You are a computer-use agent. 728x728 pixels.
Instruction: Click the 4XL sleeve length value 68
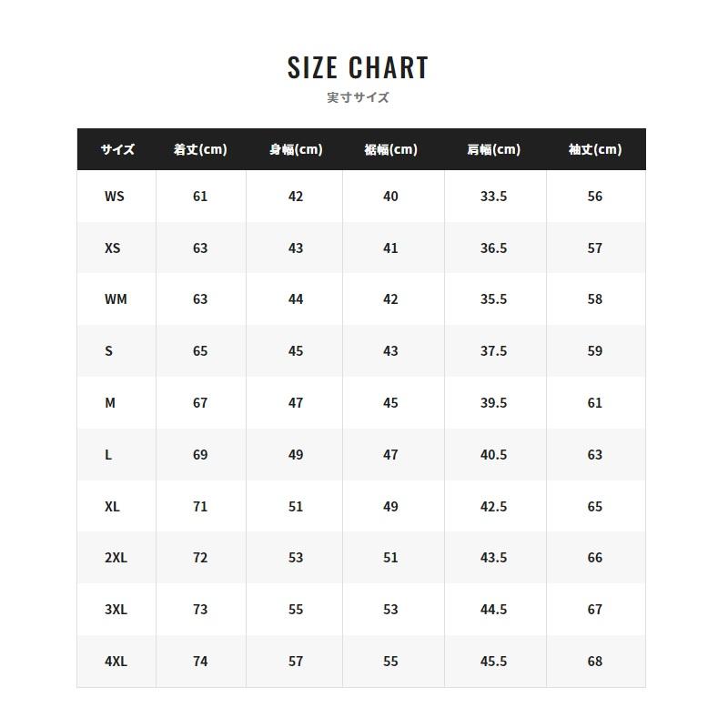pyautogui.click(x=595, y=662)
